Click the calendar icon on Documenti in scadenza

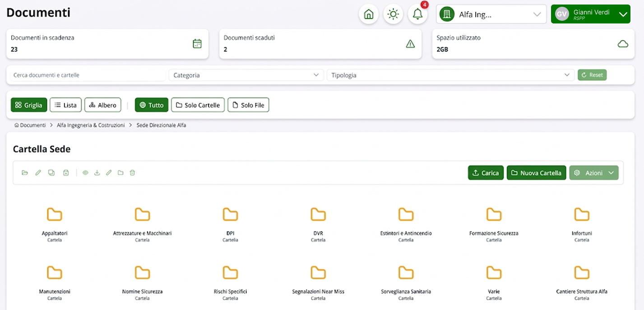click(197, 44)
